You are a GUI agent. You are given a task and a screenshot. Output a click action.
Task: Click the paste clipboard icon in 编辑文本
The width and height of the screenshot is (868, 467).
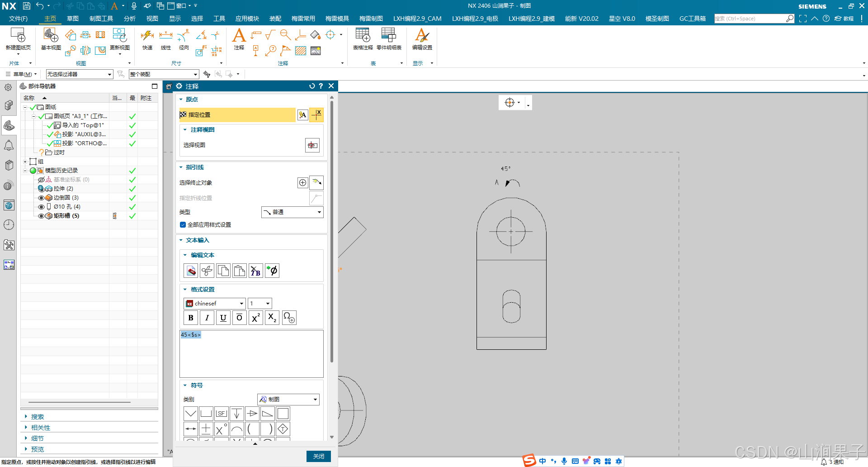240,271
